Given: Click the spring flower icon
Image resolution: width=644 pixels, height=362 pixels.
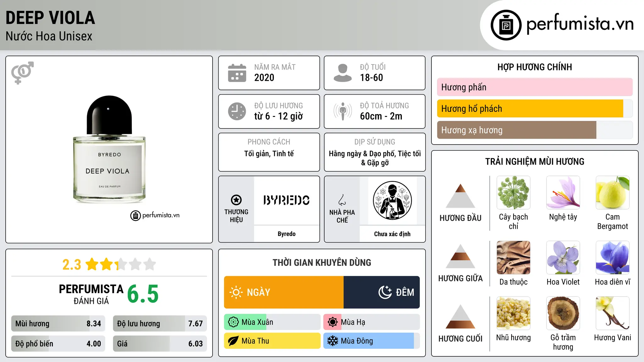Looking at the screenshot, I should point(233,322).
